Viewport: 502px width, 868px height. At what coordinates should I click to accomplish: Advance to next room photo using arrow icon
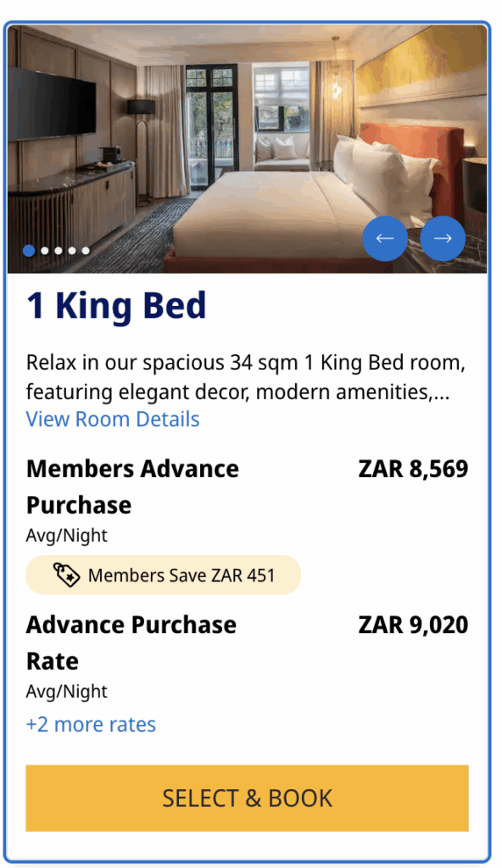442,238
